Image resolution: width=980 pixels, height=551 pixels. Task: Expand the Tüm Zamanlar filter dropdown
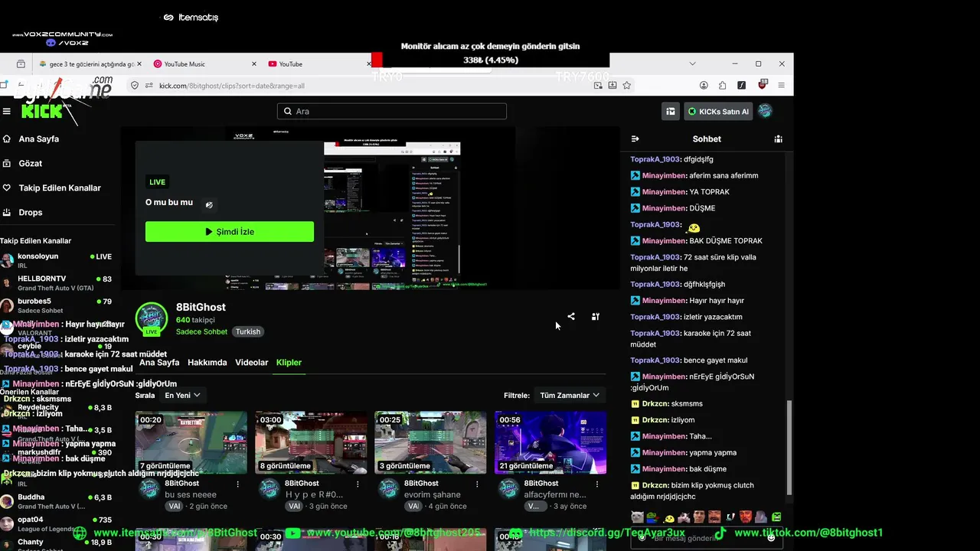570,395
